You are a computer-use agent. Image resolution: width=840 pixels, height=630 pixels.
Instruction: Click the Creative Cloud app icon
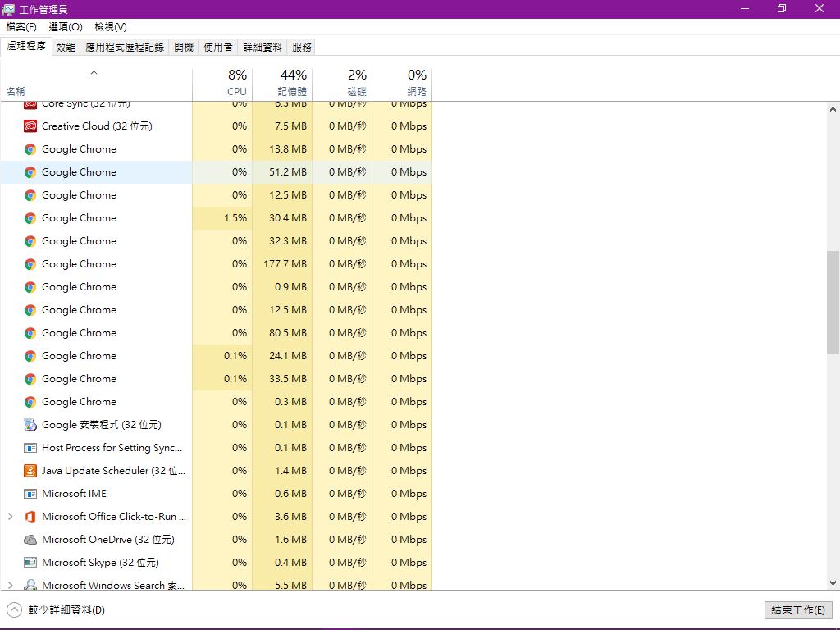(30, 126)
